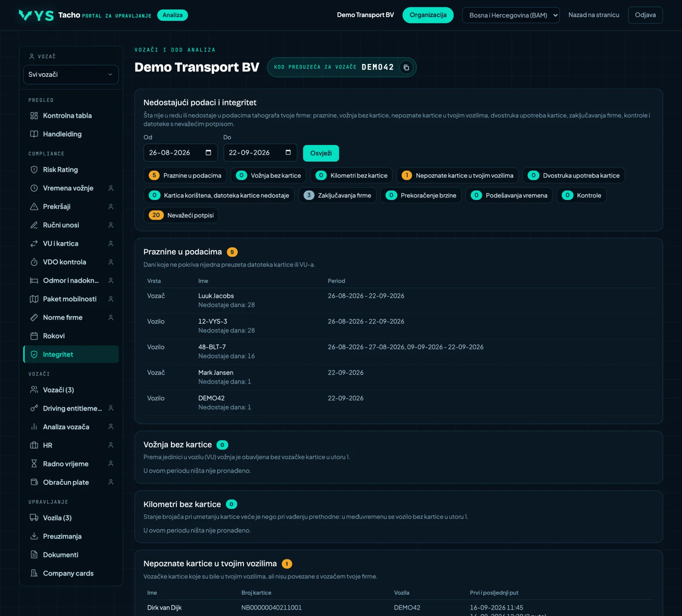Viewport: 682px width, 616px height.
Task: Open calendar picker for Do date
Action: pos(288,153)
